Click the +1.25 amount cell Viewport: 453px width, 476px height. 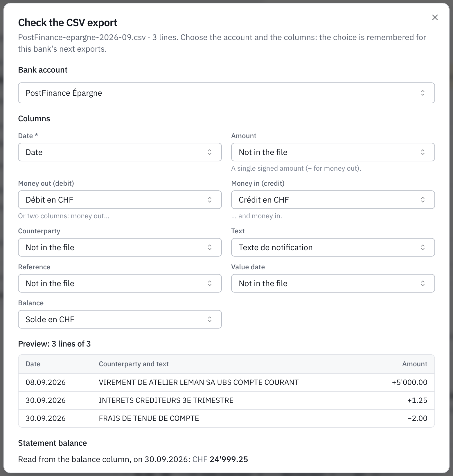417,400
